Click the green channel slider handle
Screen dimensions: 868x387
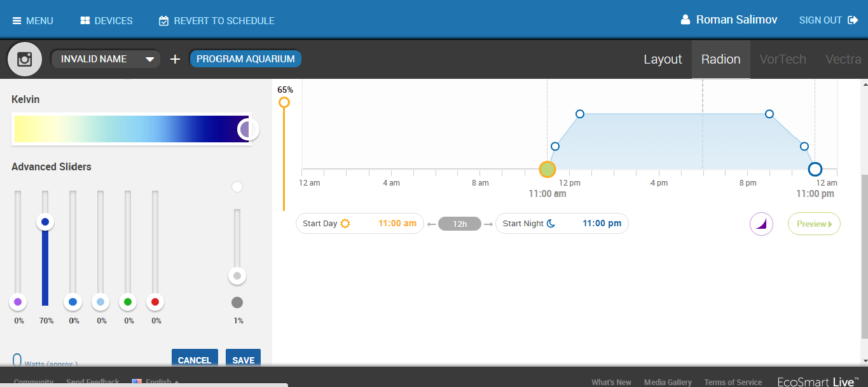(128, 302)
